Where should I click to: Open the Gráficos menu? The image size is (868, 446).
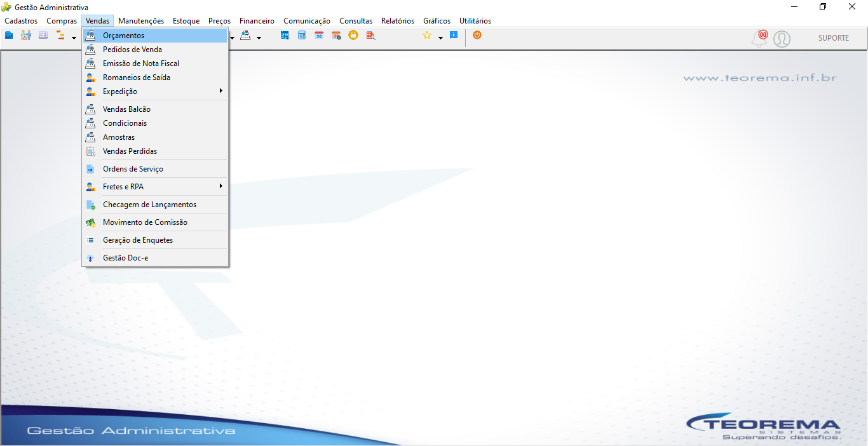(x=437, y=21)
